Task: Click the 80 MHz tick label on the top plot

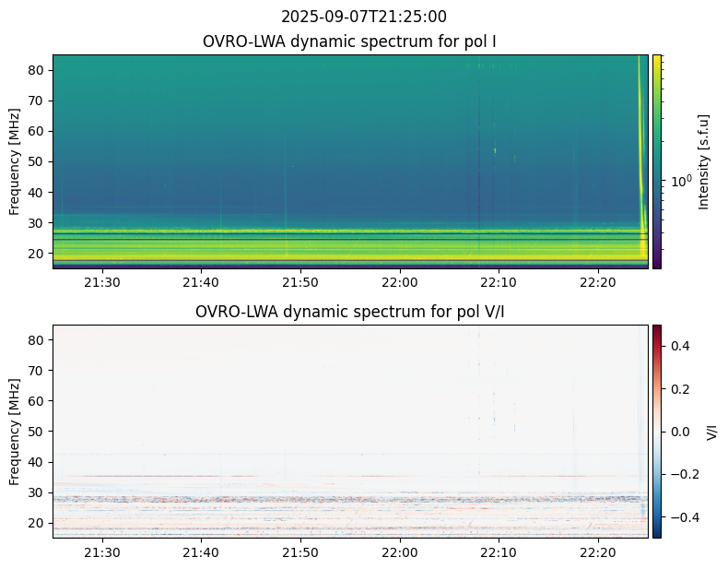Action: pos(37,70)
